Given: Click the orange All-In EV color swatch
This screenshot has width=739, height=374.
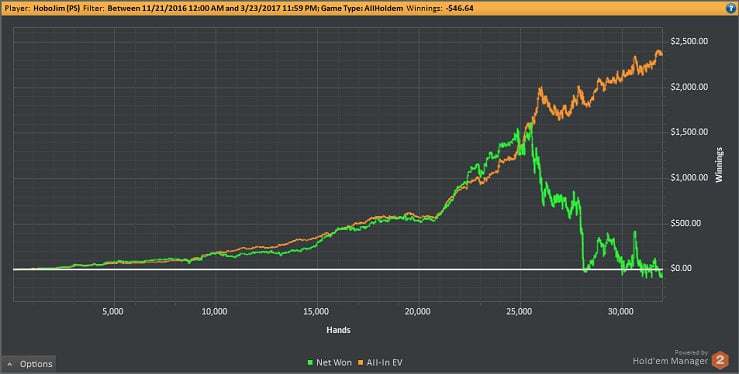Looking at the screenshot, I should [x=361, y=363].
